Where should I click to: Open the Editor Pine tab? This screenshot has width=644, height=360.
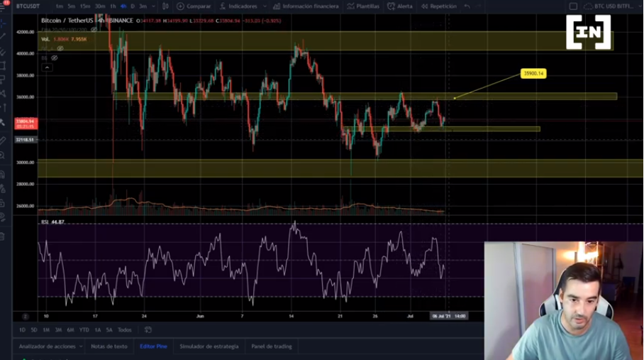click(x=153, y=347)
